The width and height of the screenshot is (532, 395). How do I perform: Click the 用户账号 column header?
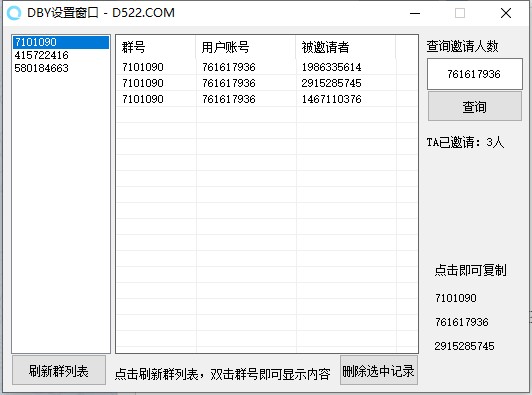coord(246,47)
